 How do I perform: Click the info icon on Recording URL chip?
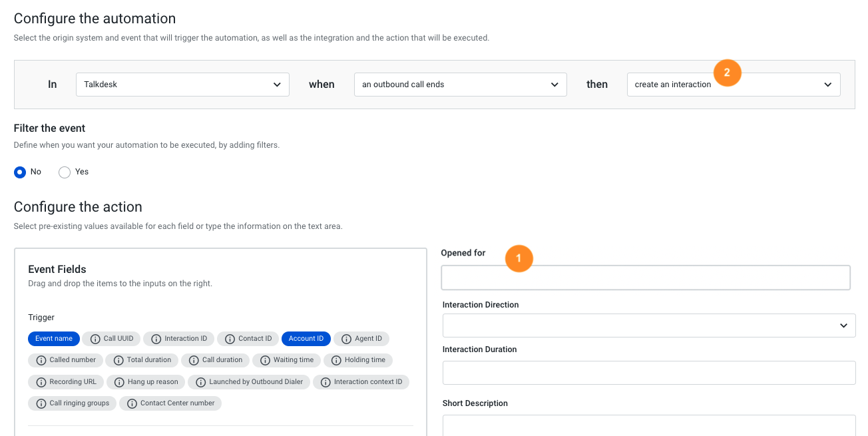41,382
